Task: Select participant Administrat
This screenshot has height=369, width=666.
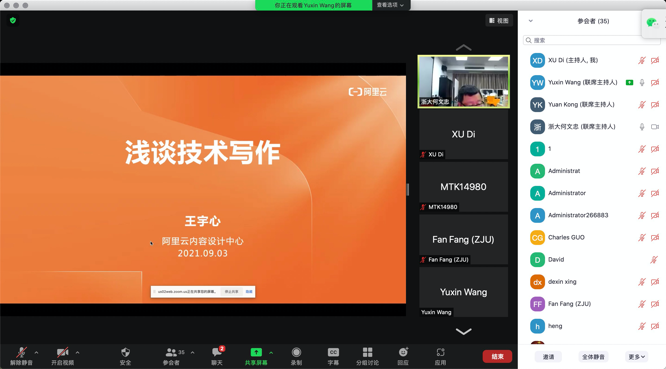Action: click(592, 171)
